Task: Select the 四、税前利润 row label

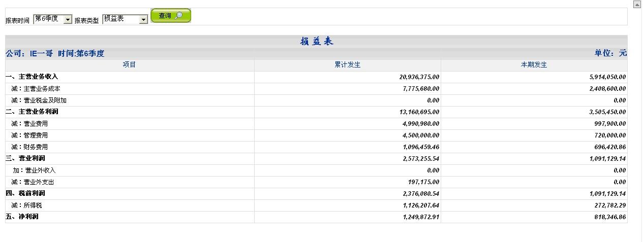Action: 25,193
